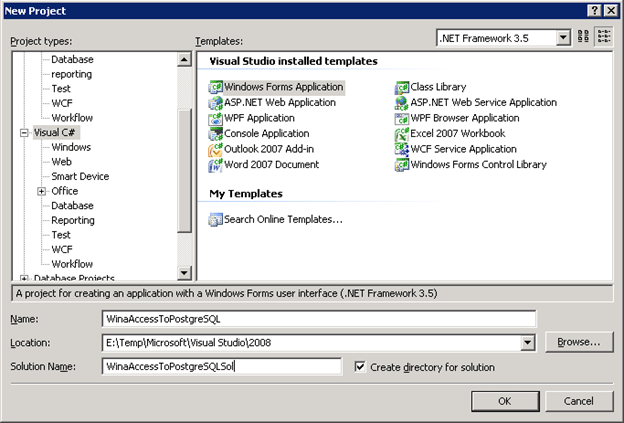Select the Console Application template icon
The width and height of the screenshot is (624, 423).
[x=215, y=134]
